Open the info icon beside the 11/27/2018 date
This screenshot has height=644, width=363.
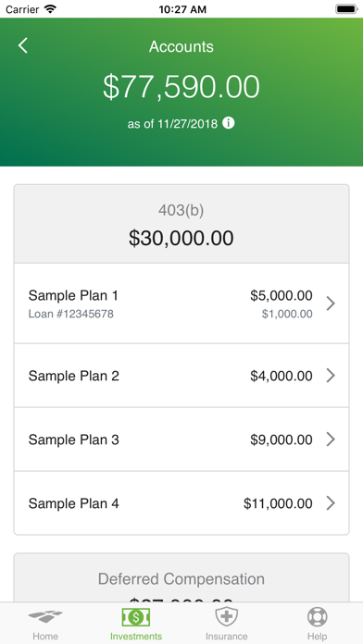pyautogui.click(x=229, y=123)
